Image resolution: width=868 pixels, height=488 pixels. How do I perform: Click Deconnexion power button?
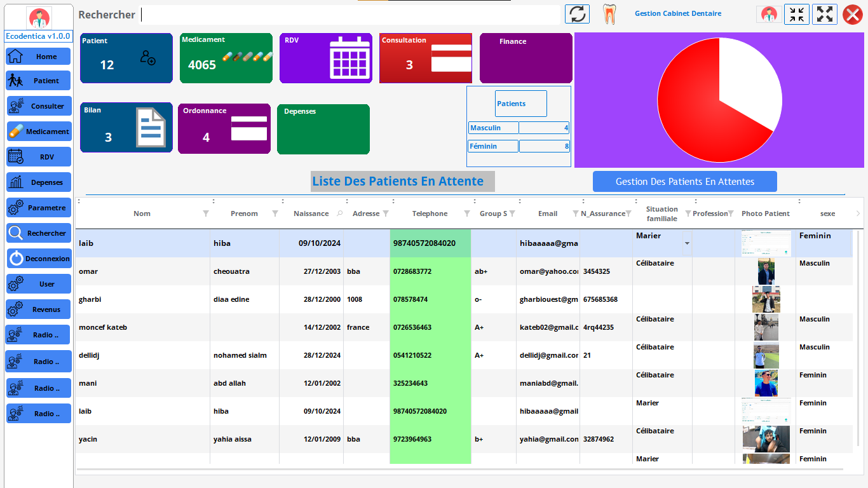[39, 259]
